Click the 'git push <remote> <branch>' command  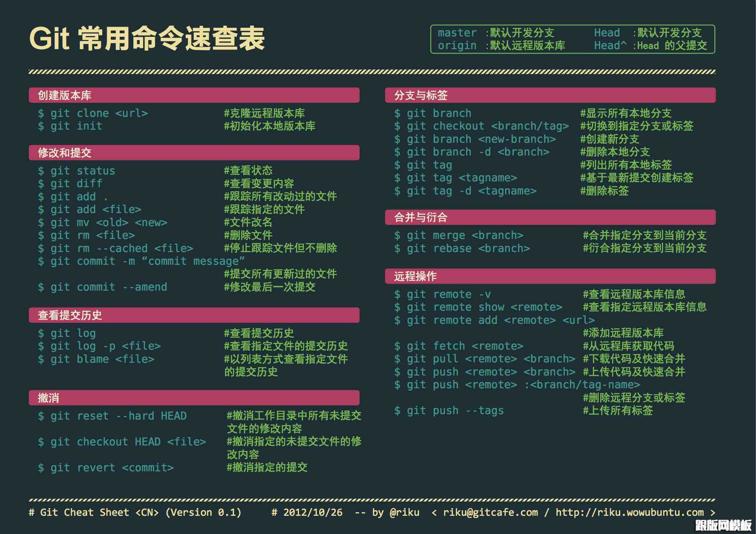point(485,372)
